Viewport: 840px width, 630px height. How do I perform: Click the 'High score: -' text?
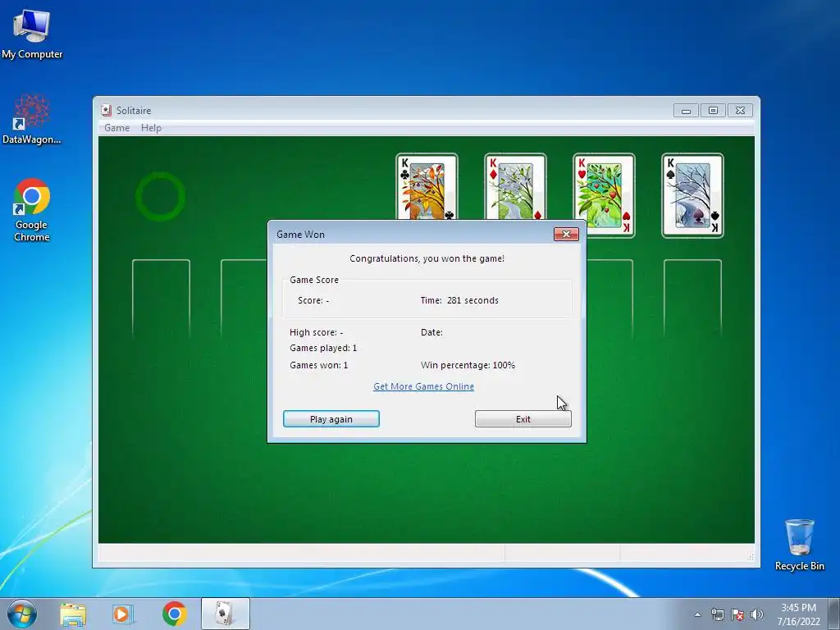[316, 332]
